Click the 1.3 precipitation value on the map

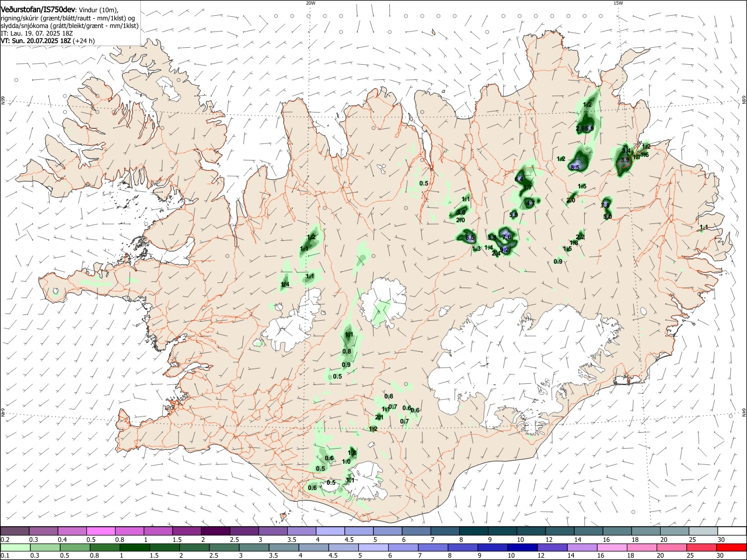click(476, 249)
